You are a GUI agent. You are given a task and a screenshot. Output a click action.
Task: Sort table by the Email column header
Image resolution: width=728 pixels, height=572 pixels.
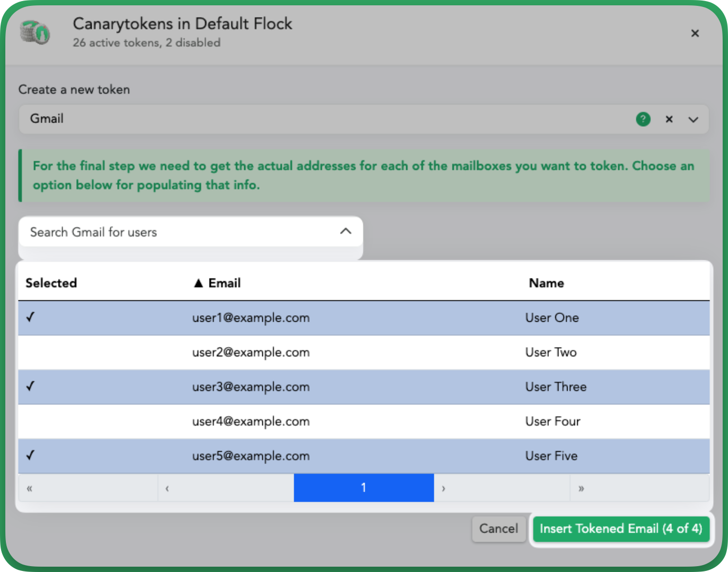(217, 283)
